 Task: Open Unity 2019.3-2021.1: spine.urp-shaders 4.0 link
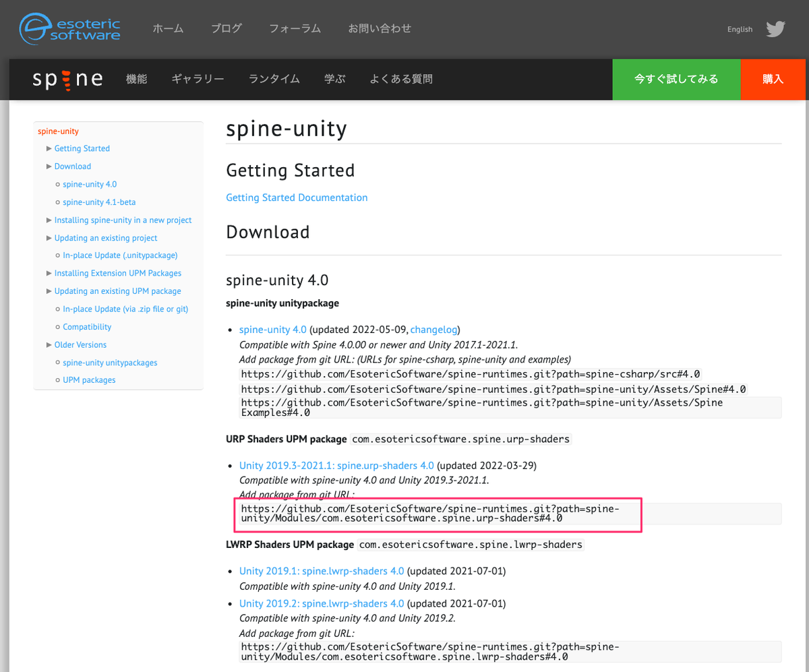[336, 466]
